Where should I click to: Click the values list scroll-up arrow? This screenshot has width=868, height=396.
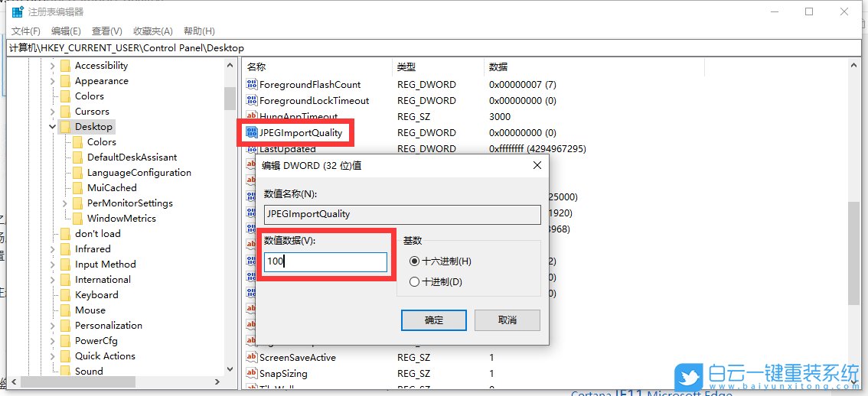(x=853, y=65)
